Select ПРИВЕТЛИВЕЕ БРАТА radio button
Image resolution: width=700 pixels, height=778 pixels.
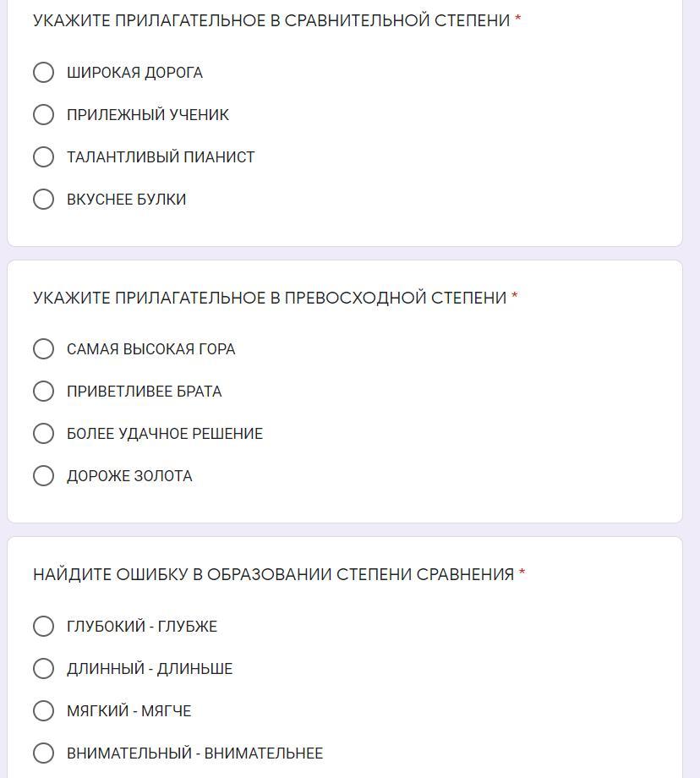point(43,392)
